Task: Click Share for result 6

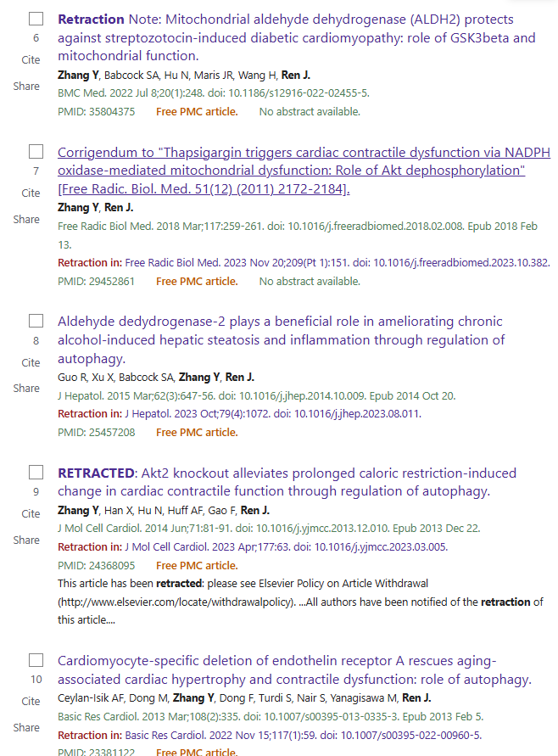Action: click(x=26, y=87)
